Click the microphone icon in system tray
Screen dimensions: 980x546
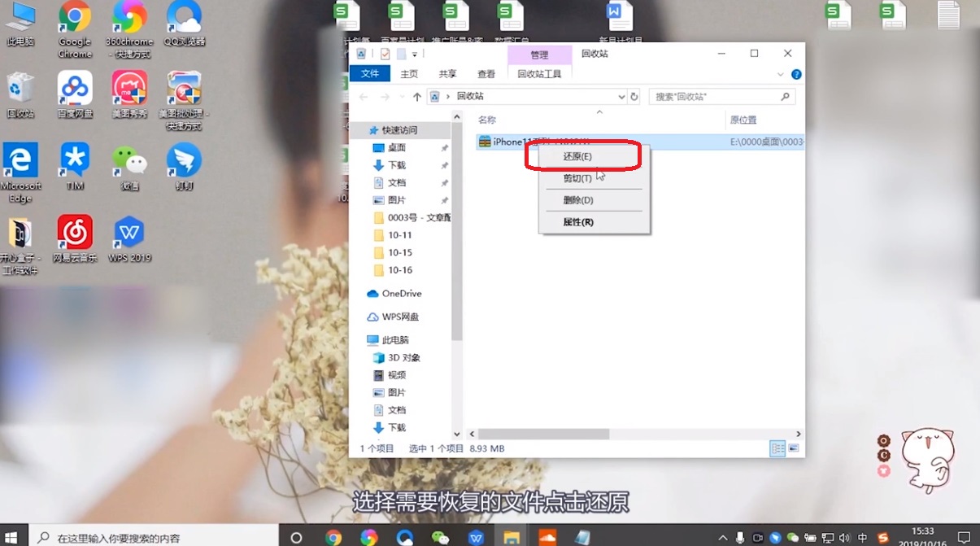[x=740, y=538]
